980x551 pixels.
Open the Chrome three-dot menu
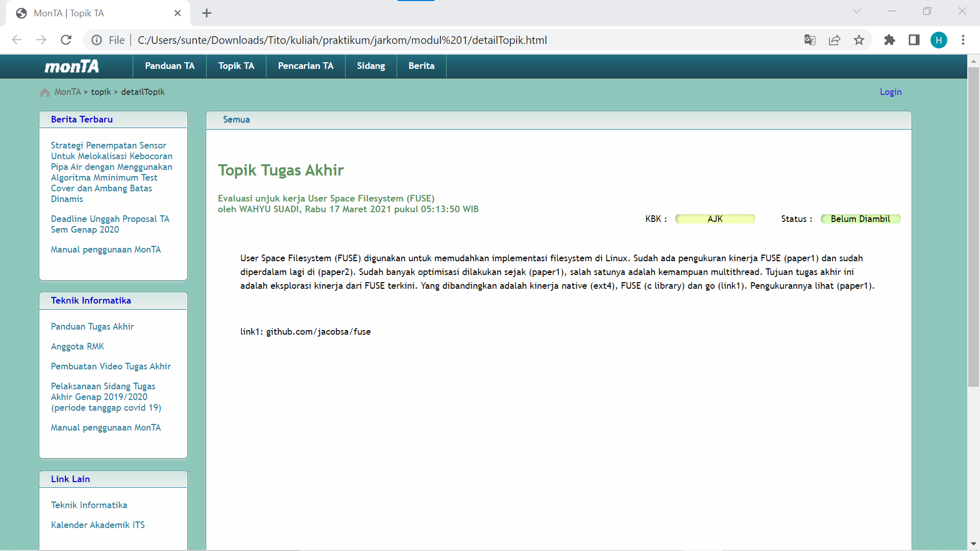coord(963,40)
